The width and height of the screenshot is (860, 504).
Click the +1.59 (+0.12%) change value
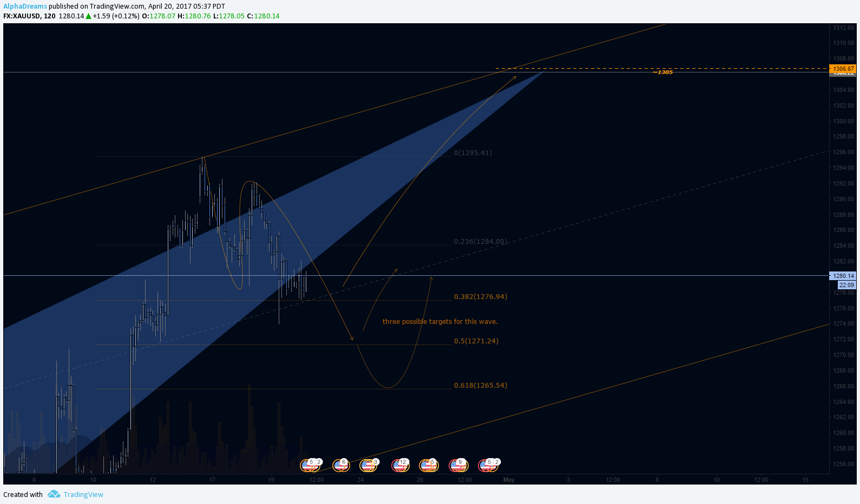click(x=116, y=16)
